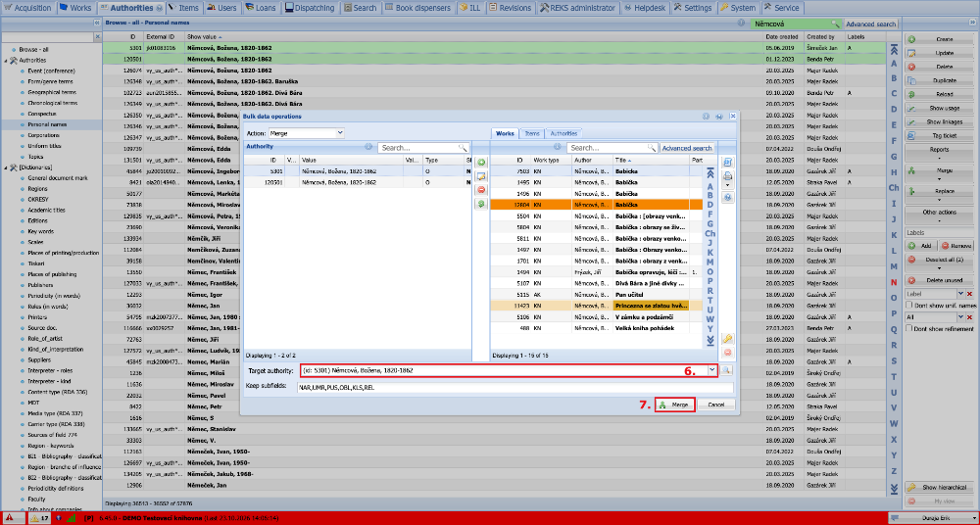
Task: Collapse the Authorities tree node
Action: click(x=6, y=60)
